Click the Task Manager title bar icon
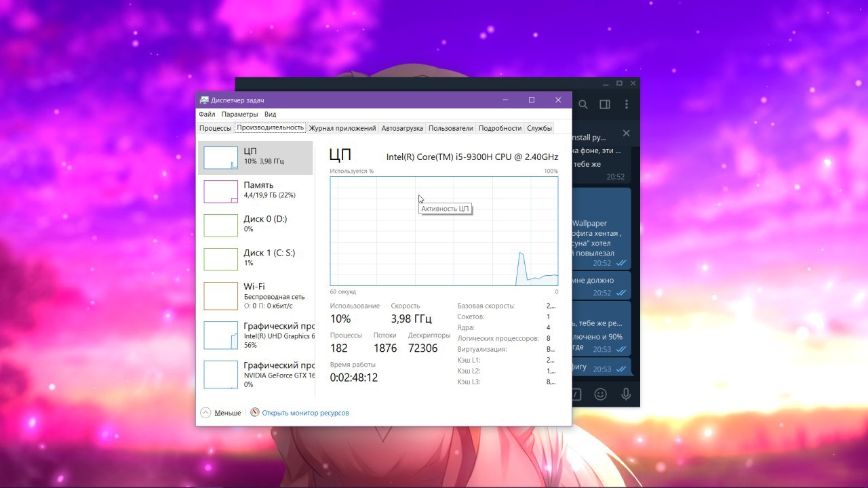 pyautogui.click(x=204, y=100)
